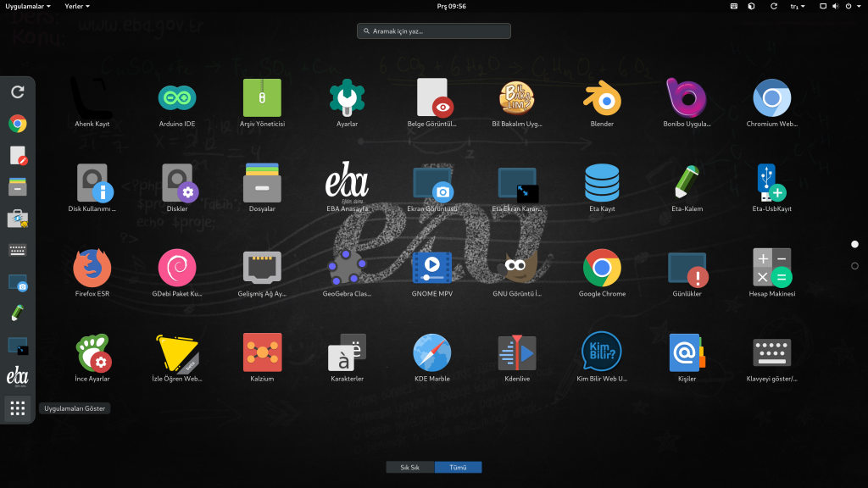Image resolution: width=868 pixels, height=488 pixels.
Task: Launch the Kdenlive video editor
Action: [x=517, y=358]
